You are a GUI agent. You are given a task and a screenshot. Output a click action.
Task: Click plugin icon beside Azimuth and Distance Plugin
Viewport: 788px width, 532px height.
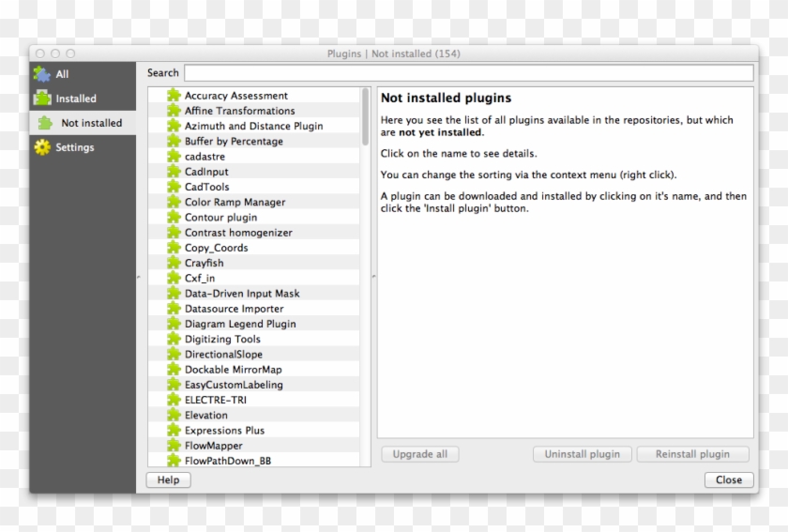174,126
